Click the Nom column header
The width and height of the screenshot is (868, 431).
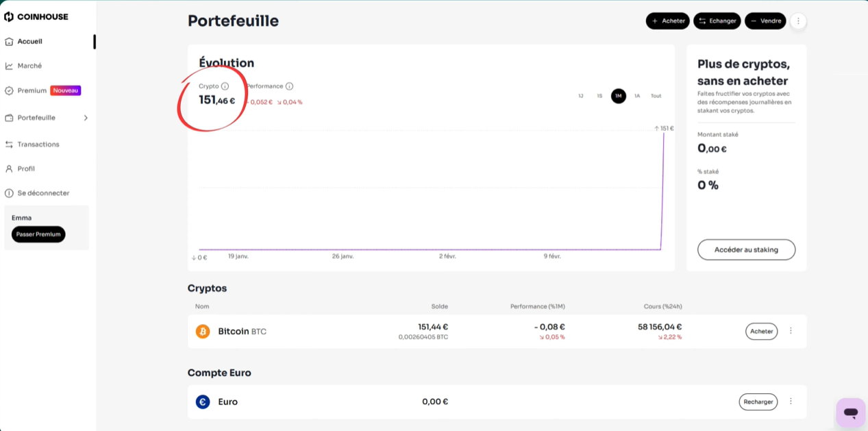(202, 306)
